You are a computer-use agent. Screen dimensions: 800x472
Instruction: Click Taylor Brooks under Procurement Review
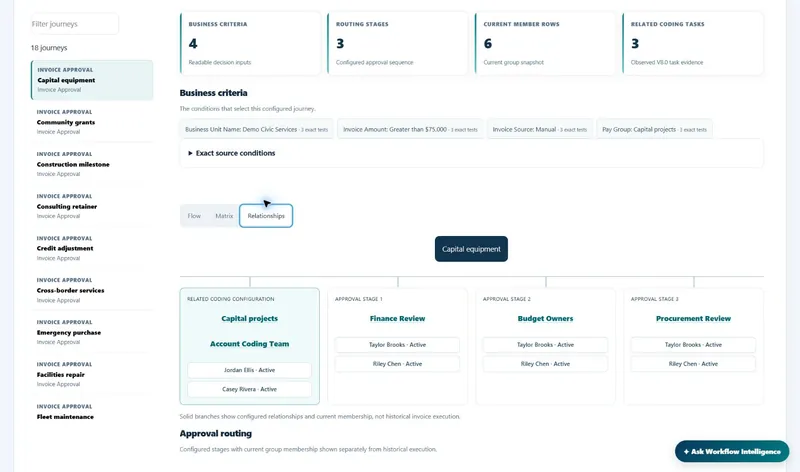tap(693, 344)
